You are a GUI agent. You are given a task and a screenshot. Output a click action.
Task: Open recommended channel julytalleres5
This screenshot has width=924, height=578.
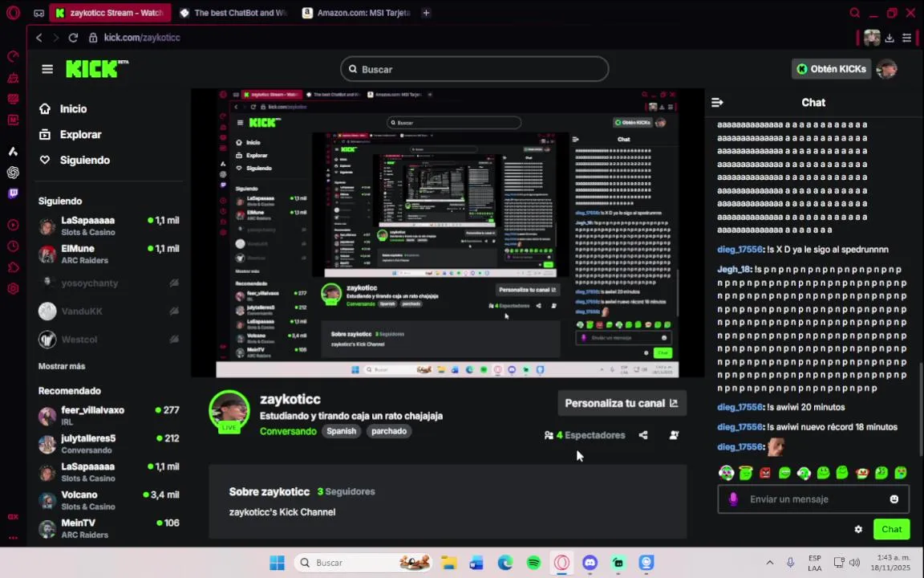(109, 444)
